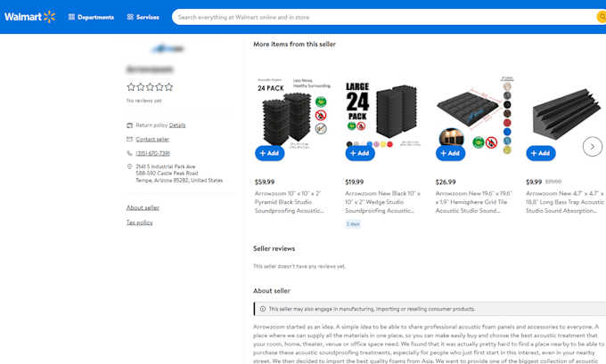
Task: Select the $9.99 sale price
Action: coord(534,182)
